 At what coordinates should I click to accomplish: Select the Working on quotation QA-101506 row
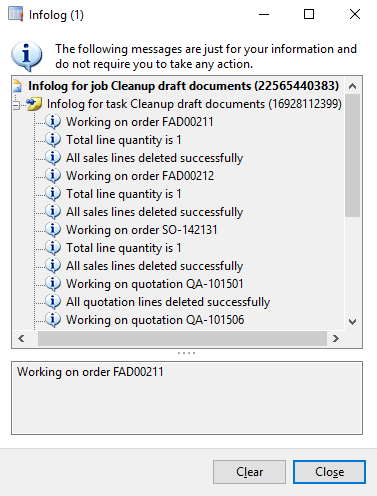155,320
